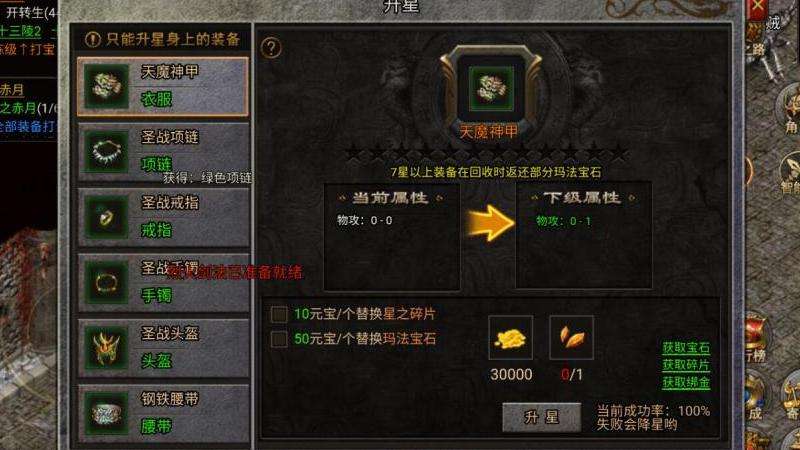Enable 10元宝 replace 星之碎片 checkbox
The width and height of the screenshot is (800, 450).
pyautogui.click(x=279, y=314)
